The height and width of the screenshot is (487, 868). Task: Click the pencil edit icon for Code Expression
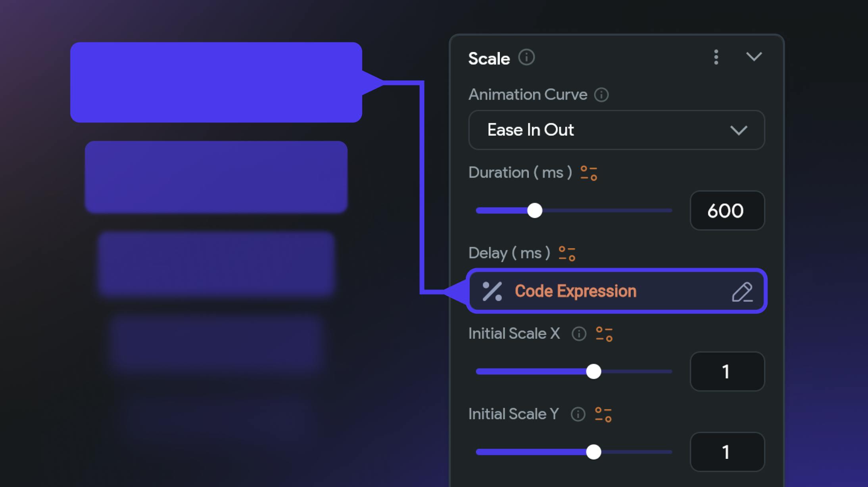click(x=742, y=292)
